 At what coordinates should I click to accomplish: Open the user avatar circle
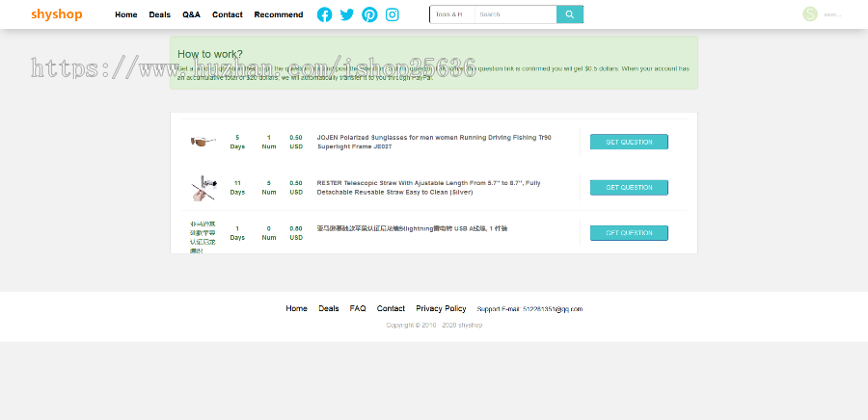pos(810,14)
